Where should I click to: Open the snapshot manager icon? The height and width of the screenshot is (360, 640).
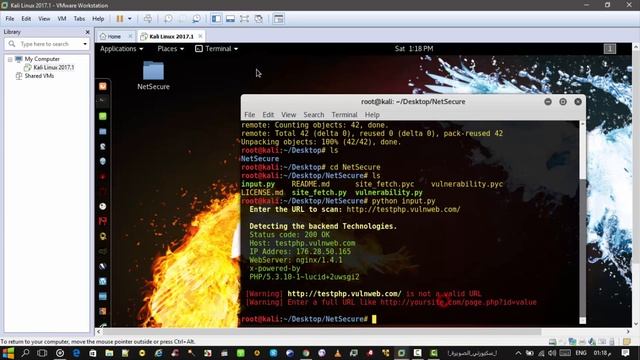point(196,19)
